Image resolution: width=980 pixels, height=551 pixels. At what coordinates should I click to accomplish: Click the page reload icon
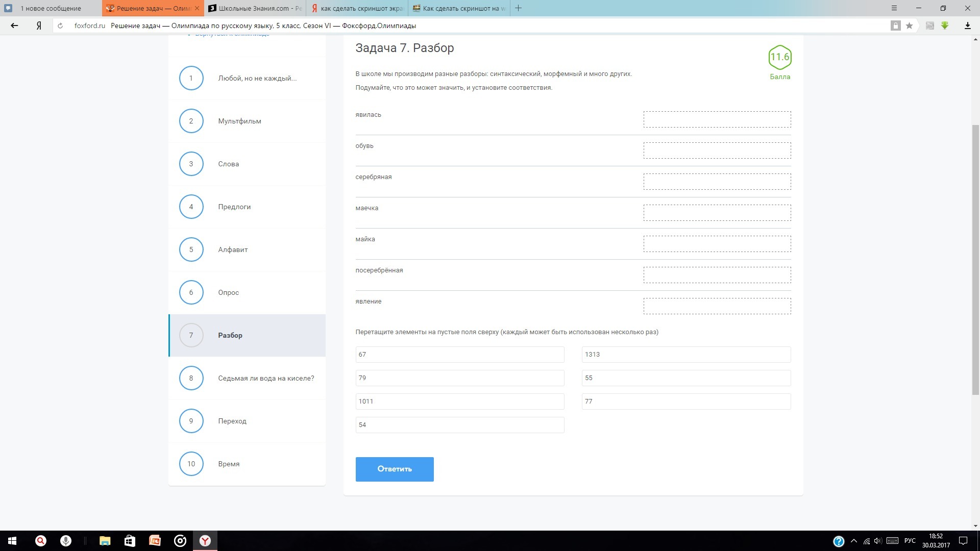(60, 26)
